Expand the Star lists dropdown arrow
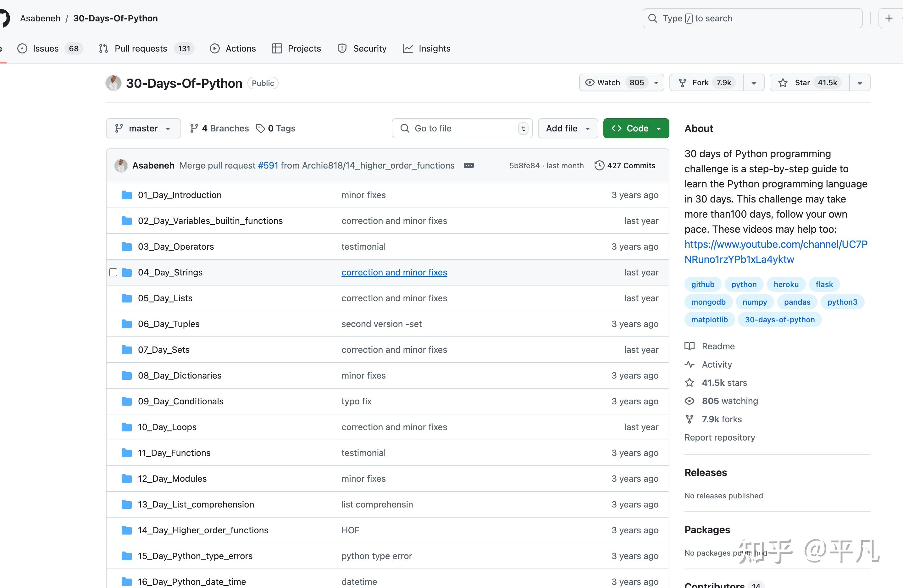Image resolution: width=903 pixels, height=588 pixels. (860, 83)
